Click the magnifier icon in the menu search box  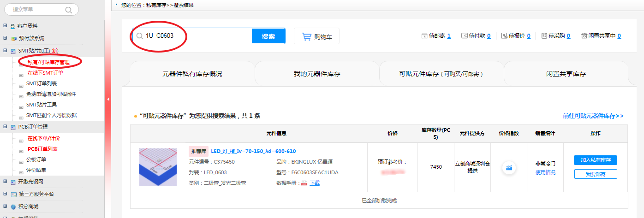coord(68,10)
